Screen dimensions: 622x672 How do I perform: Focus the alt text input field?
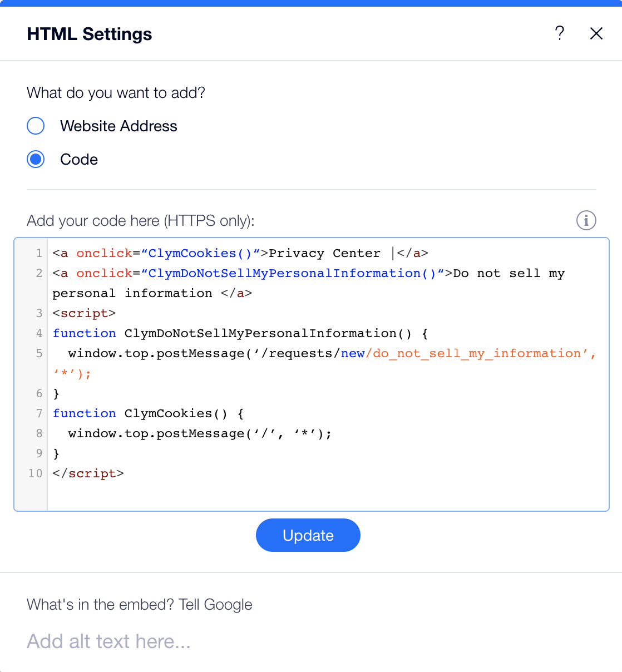[x=311, y=641]
